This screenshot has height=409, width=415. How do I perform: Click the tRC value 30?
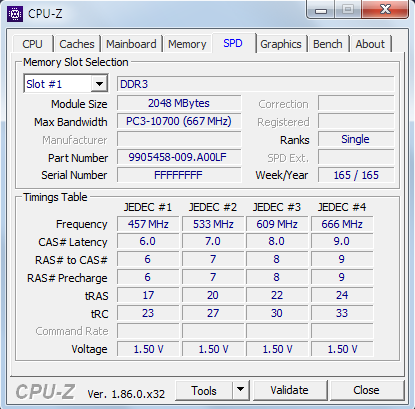(x=277, y=313)
